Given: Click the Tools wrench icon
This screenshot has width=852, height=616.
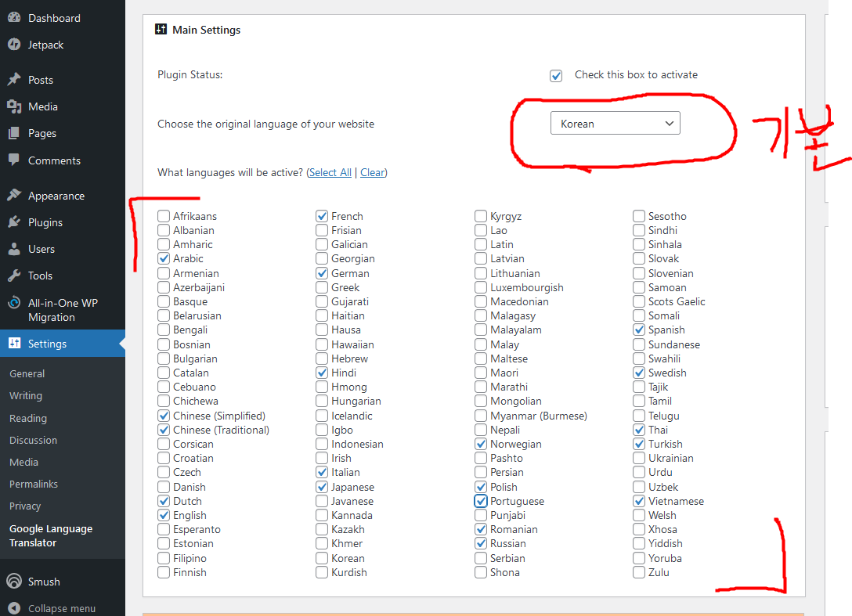Looking at the screenshot, I should pyautogui.click(x=14, y=276).
